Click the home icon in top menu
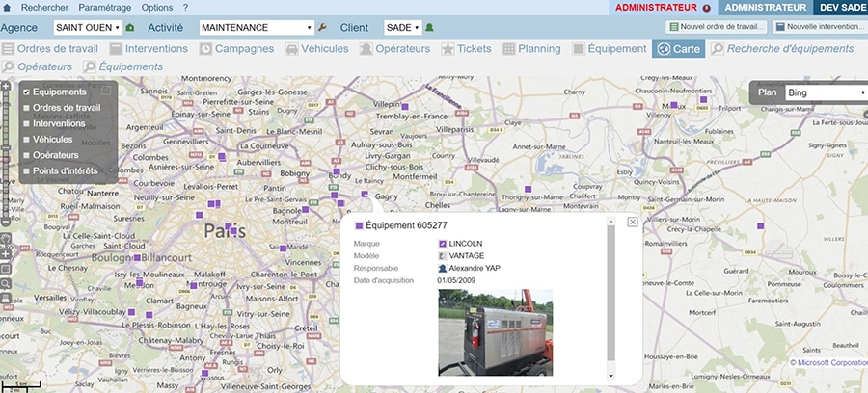Viewport: 868px width, 393px height. [x=7, y=8]
